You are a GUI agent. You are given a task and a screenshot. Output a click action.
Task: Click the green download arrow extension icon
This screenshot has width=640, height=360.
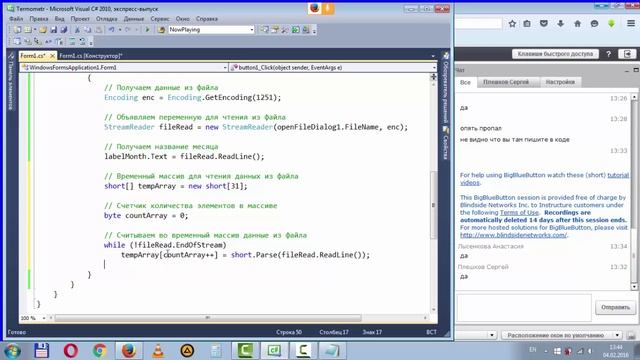point(611,24)
